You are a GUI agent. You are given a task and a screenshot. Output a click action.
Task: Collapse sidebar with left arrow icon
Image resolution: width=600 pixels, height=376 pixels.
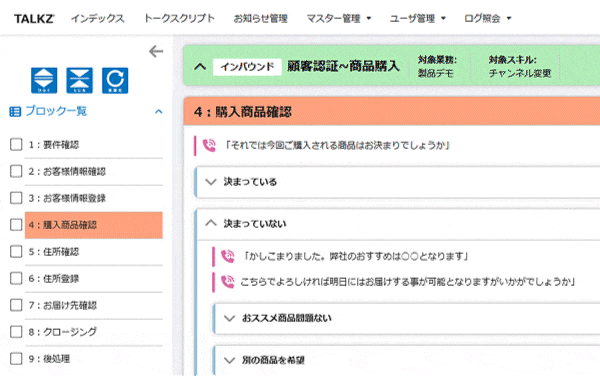click(x=156, y=51)
